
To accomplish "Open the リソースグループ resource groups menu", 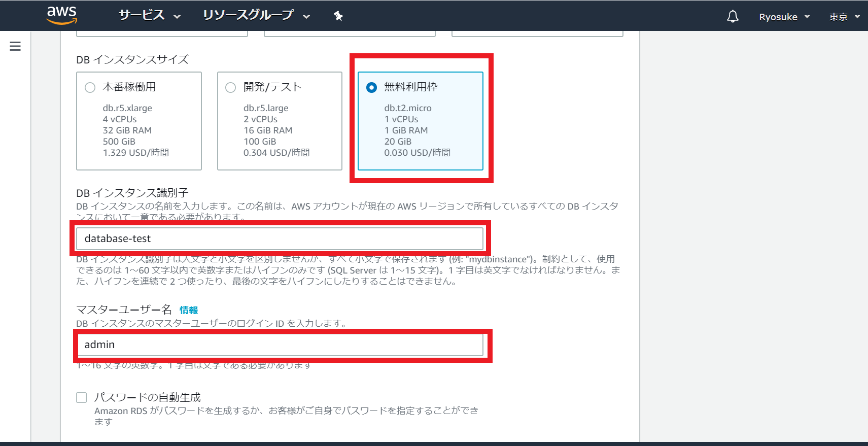I will coord(256,16).
